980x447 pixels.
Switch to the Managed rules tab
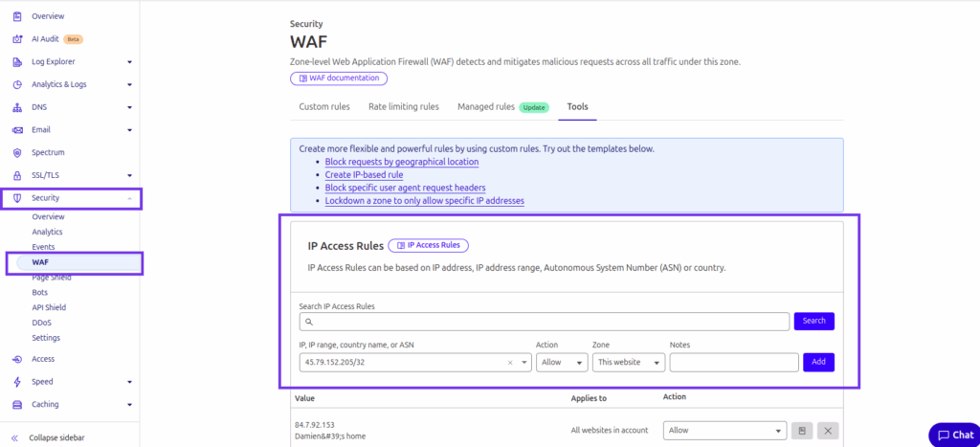click(486, 107)
